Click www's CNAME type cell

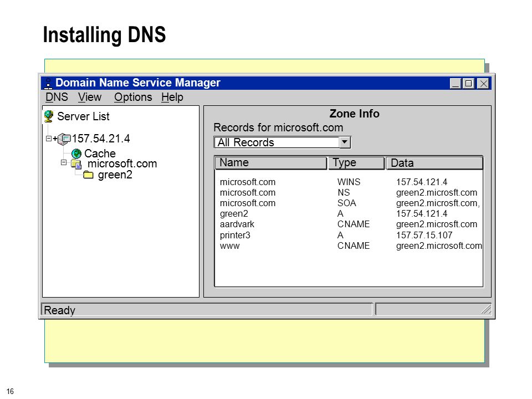pyautogui.click(x=353, y=245)
